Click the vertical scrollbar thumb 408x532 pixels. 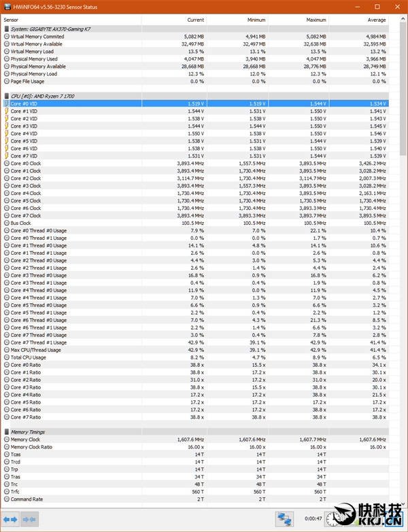(x=403, y=90)
